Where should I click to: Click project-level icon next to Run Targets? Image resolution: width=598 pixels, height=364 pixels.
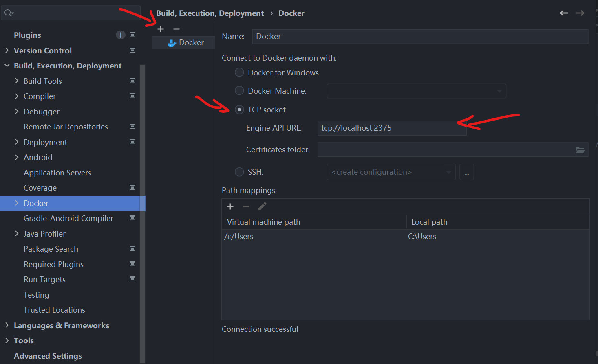coord(132,279)
